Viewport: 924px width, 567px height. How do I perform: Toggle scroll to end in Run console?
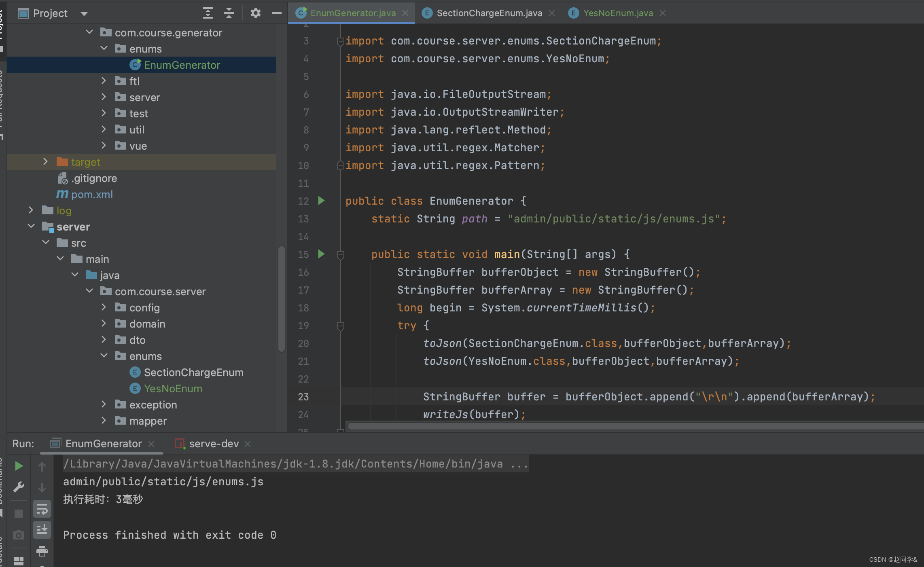tap(42, 529)
